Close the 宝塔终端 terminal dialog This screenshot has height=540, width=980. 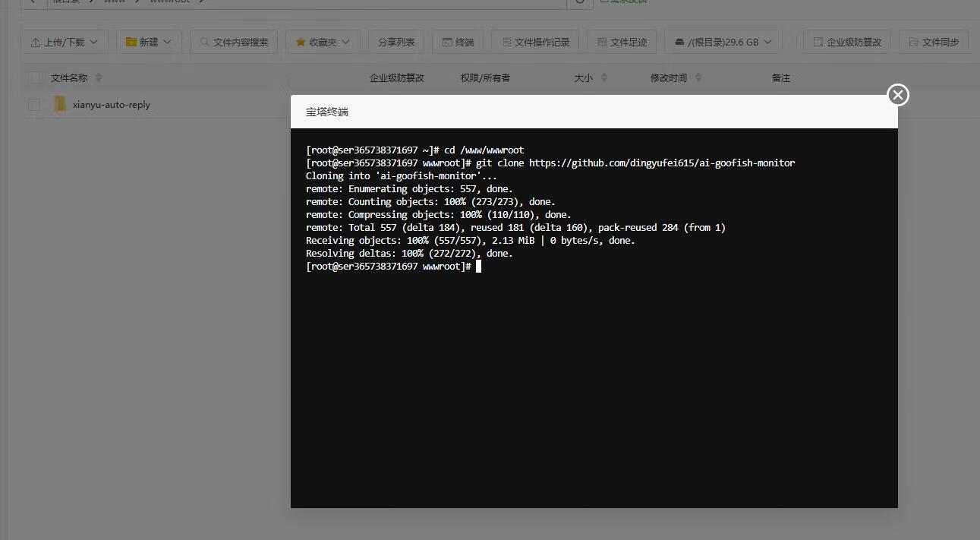[x=898, y=95]
